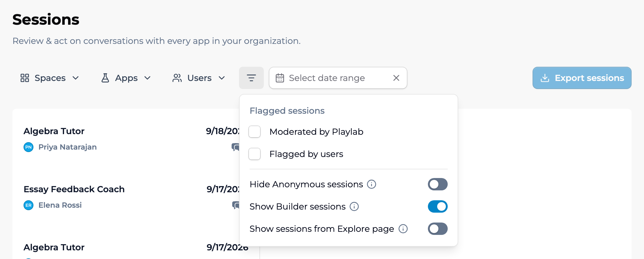Click the Select date range field
644x259 pixels.
pyautogui.click(x=338, y=78)
